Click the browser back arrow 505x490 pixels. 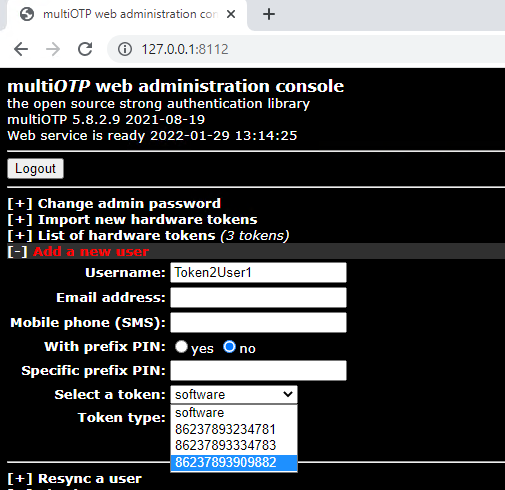coord(21,49)
